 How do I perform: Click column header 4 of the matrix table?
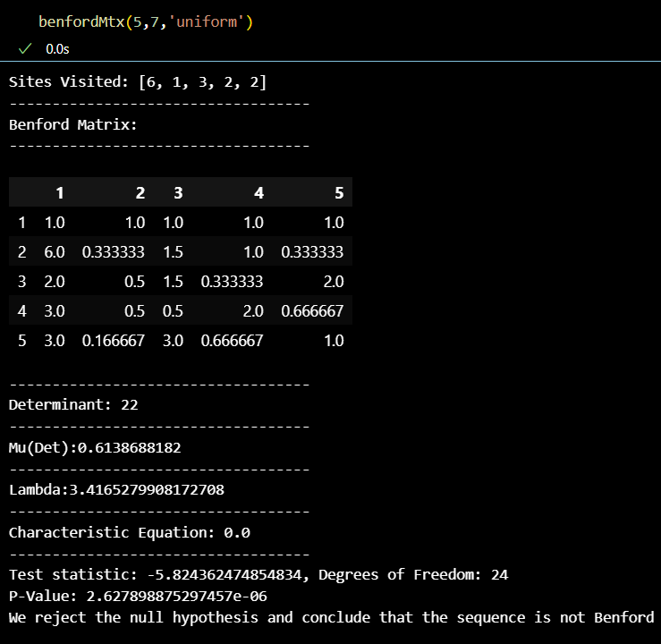pyautogui.click(x=258, y=192)
